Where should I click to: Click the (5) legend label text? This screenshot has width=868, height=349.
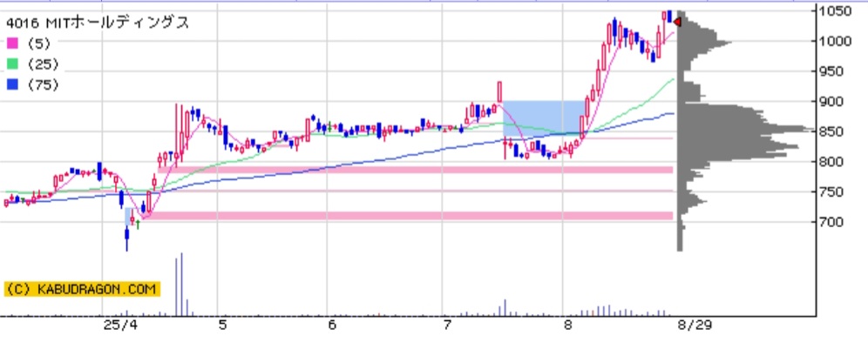tap(38, 44)
